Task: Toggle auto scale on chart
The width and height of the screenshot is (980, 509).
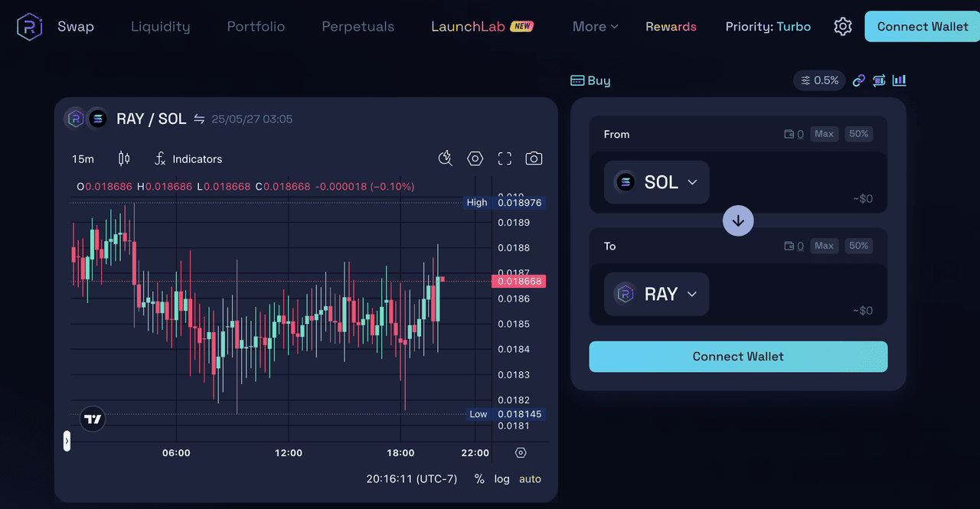Action: click(x=530, y=478)
